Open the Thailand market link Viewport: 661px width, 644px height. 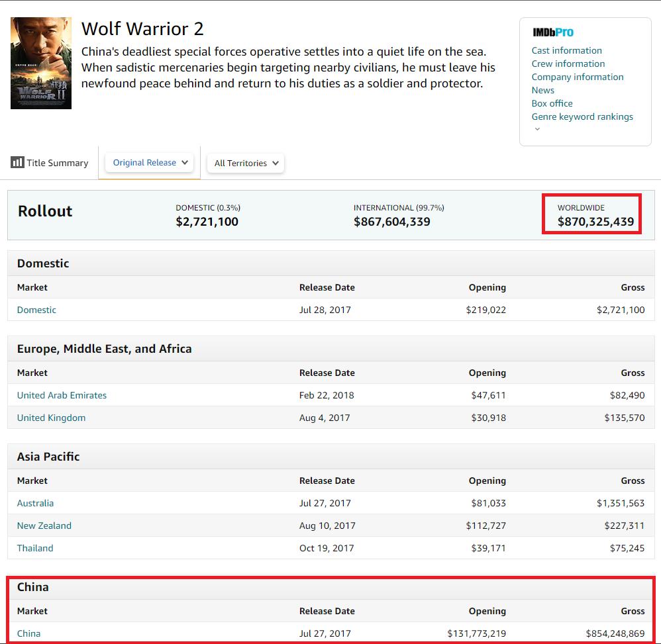pyautogui.click(x=35, y=549)
